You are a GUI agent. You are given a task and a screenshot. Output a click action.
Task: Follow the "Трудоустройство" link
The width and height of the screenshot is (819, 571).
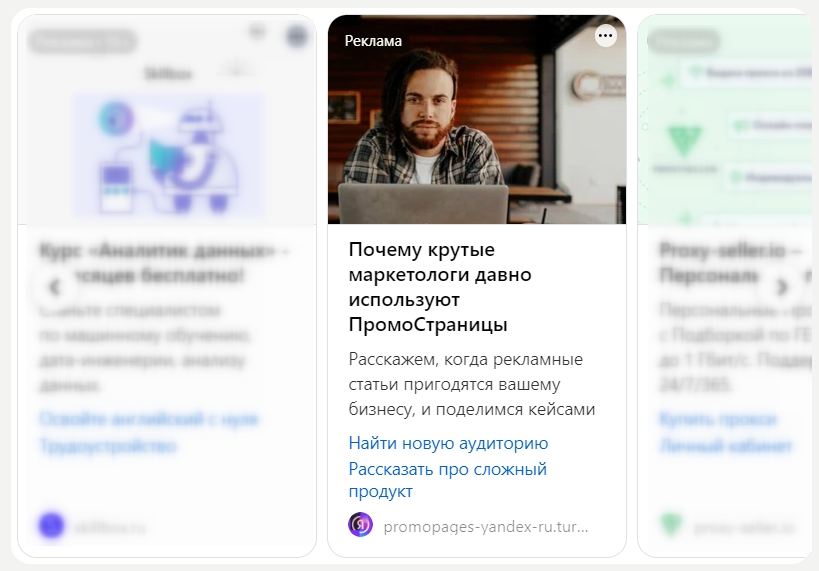pos(108,446)
